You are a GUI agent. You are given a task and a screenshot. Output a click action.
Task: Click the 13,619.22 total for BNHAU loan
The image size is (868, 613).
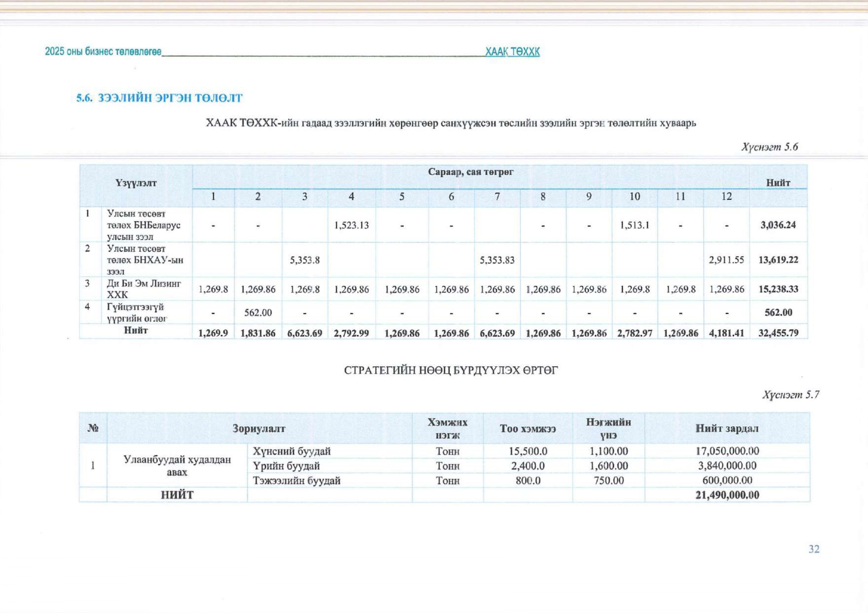[778, 260]
